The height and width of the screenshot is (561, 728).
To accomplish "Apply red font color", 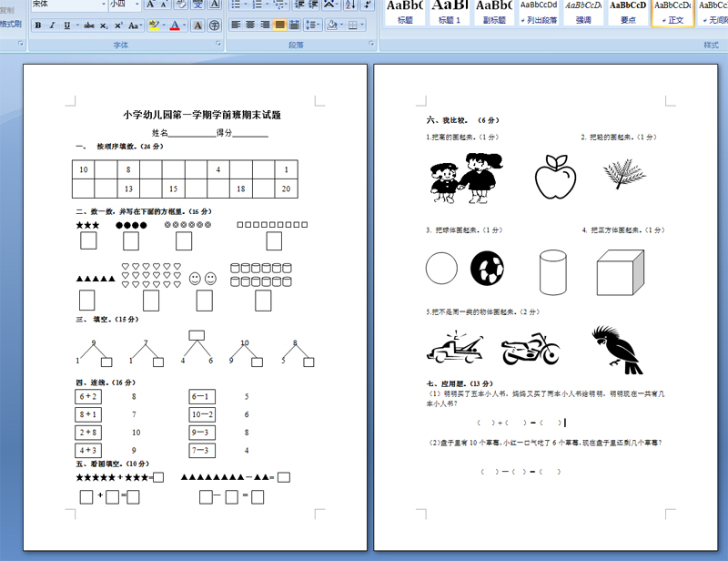I will 175,25.
